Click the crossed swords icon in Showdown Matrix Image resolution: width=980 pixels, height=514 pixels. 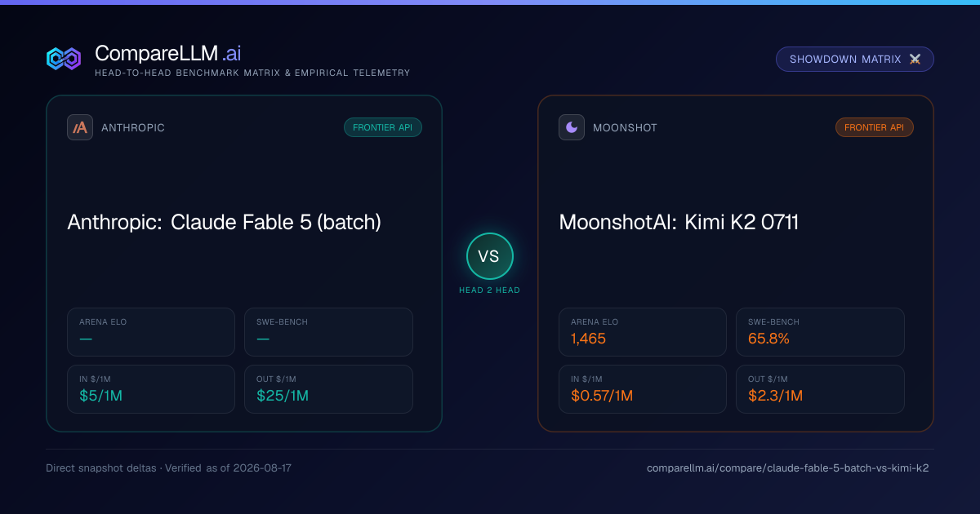(915, 60)
